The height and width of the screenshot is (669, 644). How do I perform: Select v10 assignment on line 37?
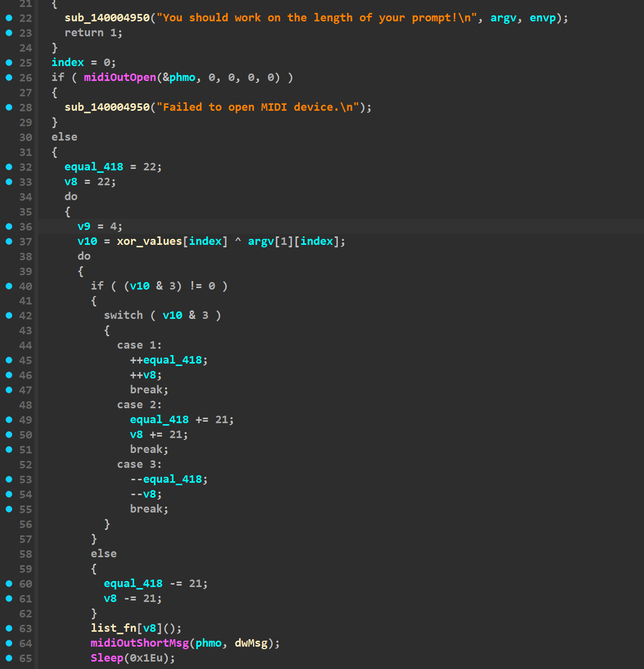pyautogui.click(x=87, y=241)
